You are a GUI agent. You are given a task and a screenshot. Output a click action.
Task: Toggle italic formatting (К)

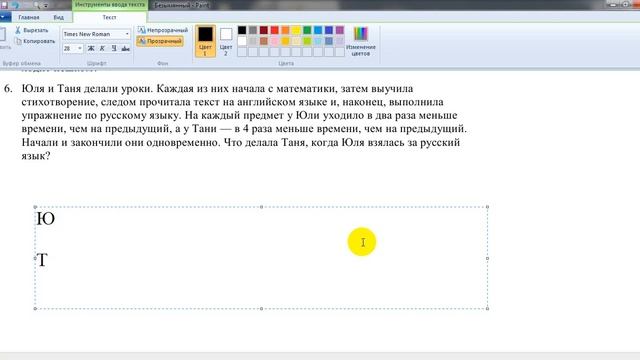(x=102, y=49)
